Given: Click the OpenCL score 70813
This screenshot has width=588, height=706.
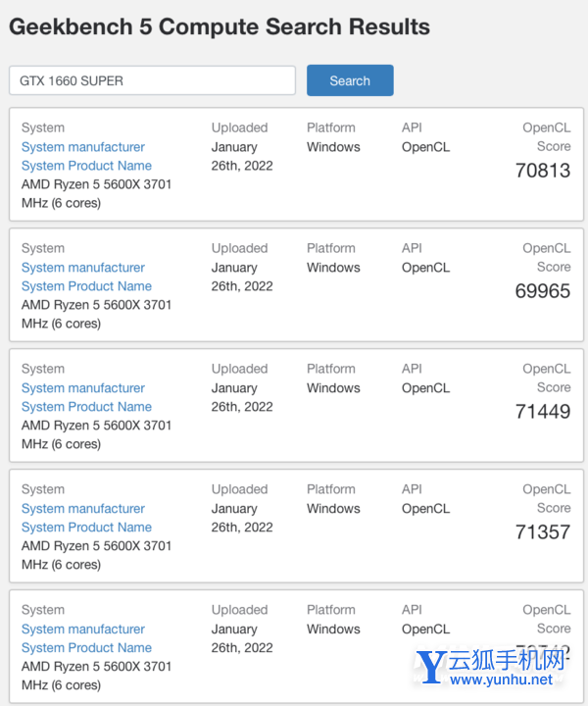Looking at the screenshot, I should pos(543,171).
